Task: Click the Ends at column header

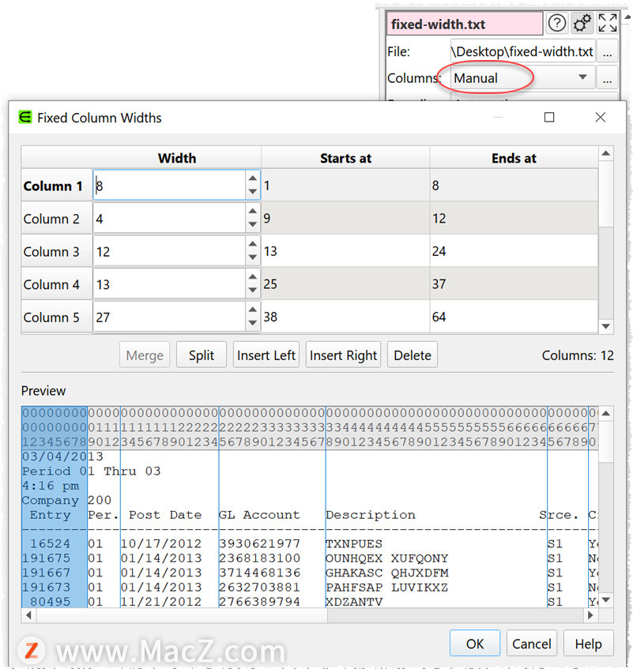Action: point(514,158)
